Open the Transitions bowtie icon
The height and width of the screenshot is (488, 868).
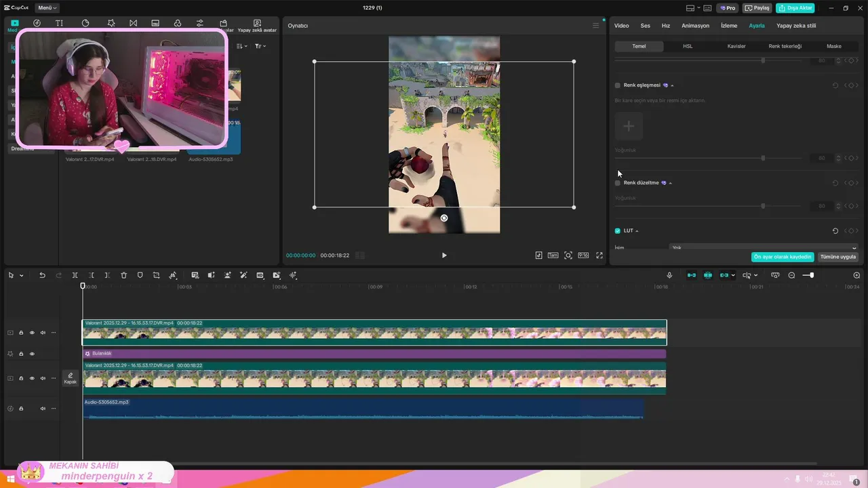(133, 23)
